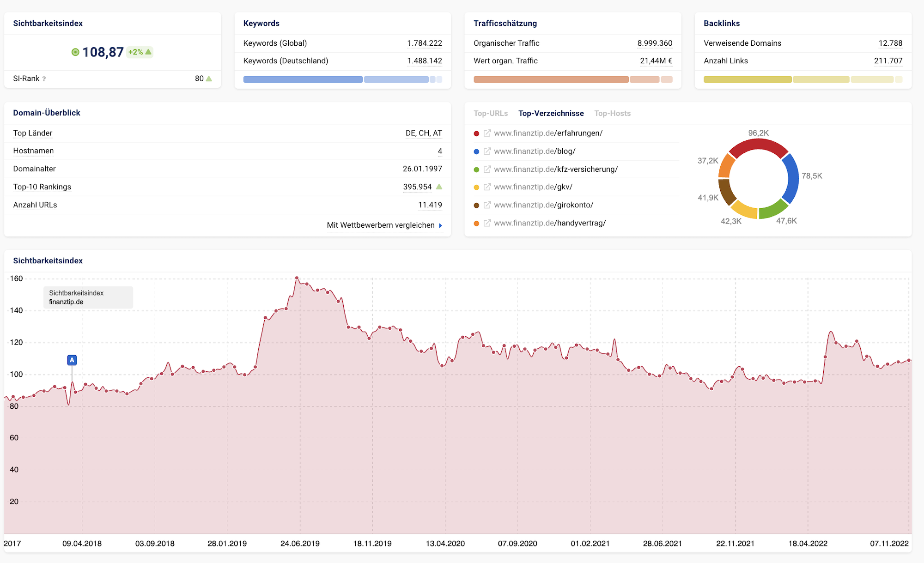The height and width of the screenshot is (563, 924).
Task: Open external link icon for /blog/ directory
Action: point(487,151)
